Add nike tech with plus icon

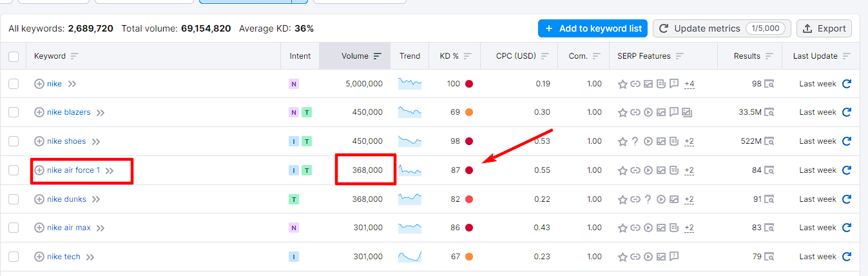pos(39,257)
